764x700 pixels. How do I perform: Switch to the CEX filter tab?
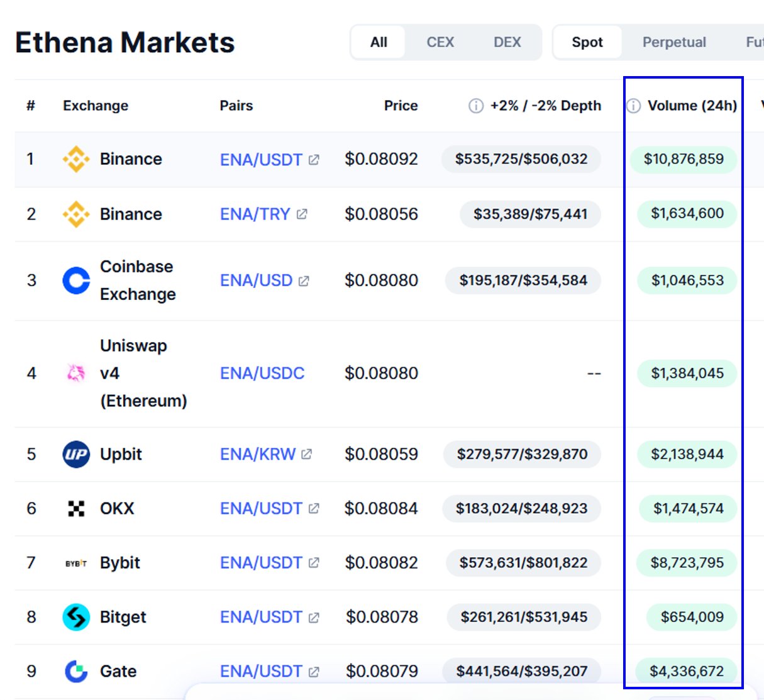[x=440, y=42]
